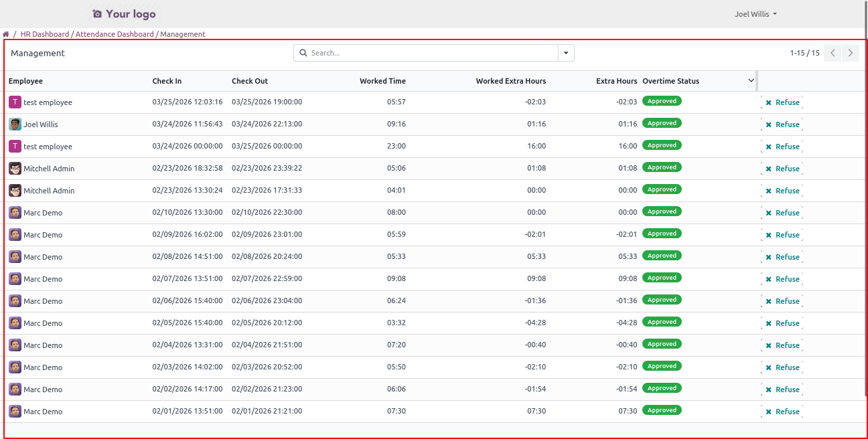Open HR Dashboard breadcrumb link

tap(45, 34)
